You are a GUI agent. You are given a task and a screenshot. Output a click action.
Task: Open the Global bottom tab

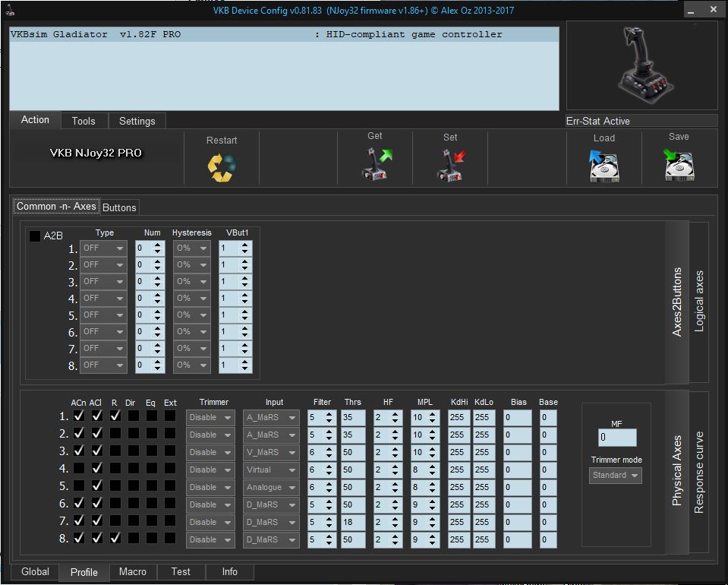click(35, 571)
